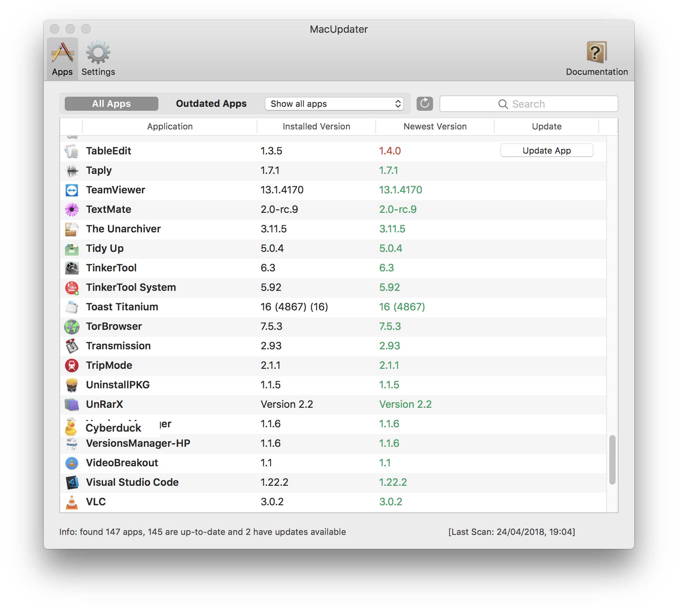Click the Cyberduck duck icon
Viewport: 678px width, 616px height.
pyautogui.click(x=71, y=427)
